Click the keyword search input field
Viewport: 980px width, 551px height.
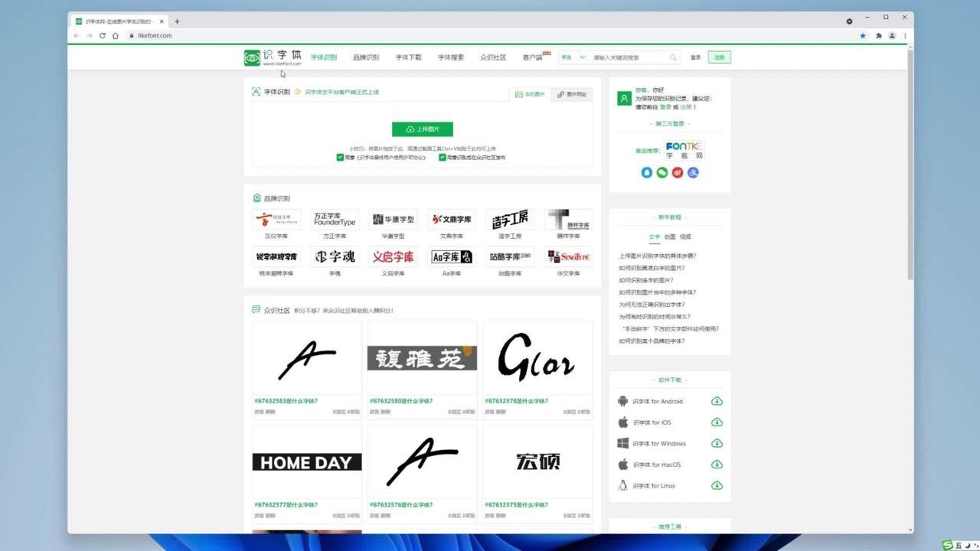[x=629, y=57]
